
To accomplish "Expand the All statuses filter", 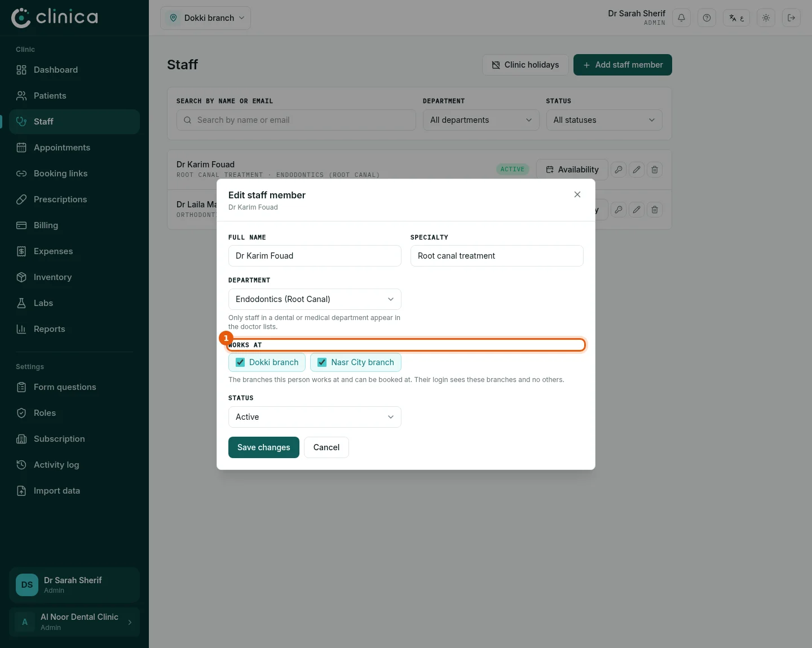I will click(x=604, y=120).
